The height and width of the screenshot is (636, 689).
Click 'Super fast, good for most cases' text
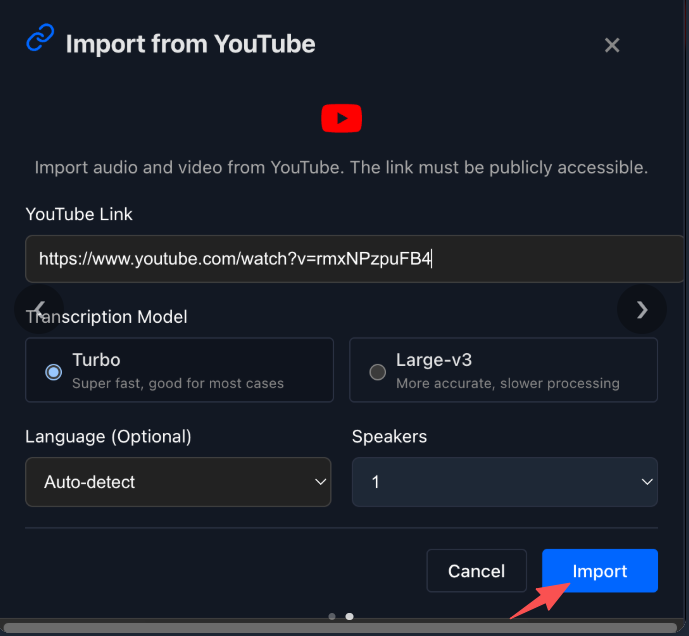click(178, 383)
